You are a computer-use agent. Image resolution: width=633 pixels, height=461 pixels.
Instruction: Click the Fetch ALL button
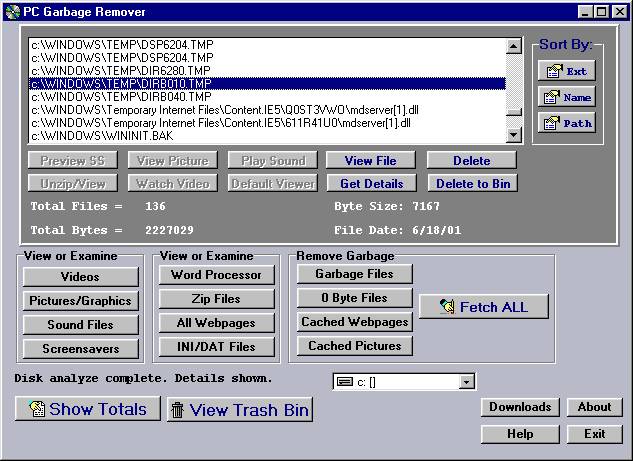click(x=484, y=307)
